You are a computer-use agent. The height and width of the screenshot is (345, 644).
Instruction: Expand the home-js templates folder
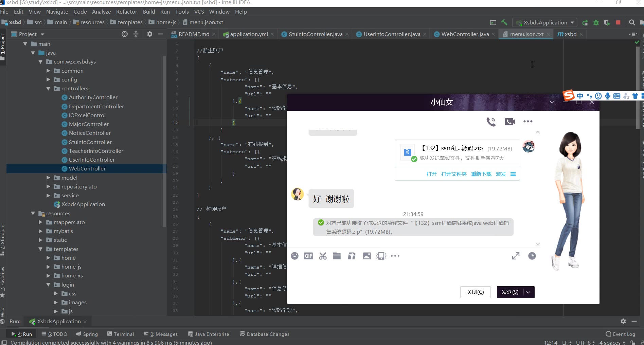coord(48,267)
